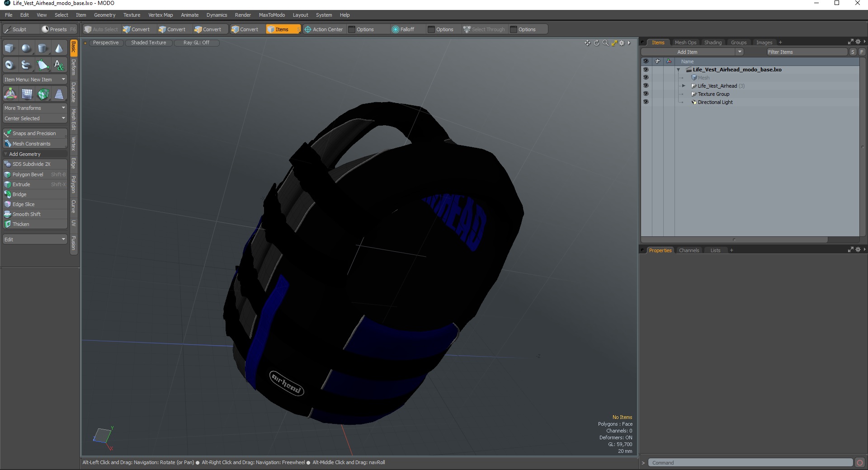The width and height of the screenshot is (868, 470).
Task: Click the viewport pan move icon
Action: click(x=587, y=43)
